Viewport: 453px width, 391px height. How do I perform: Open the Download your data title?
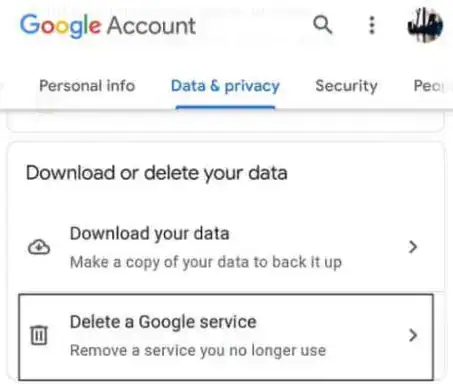point(149,234)
